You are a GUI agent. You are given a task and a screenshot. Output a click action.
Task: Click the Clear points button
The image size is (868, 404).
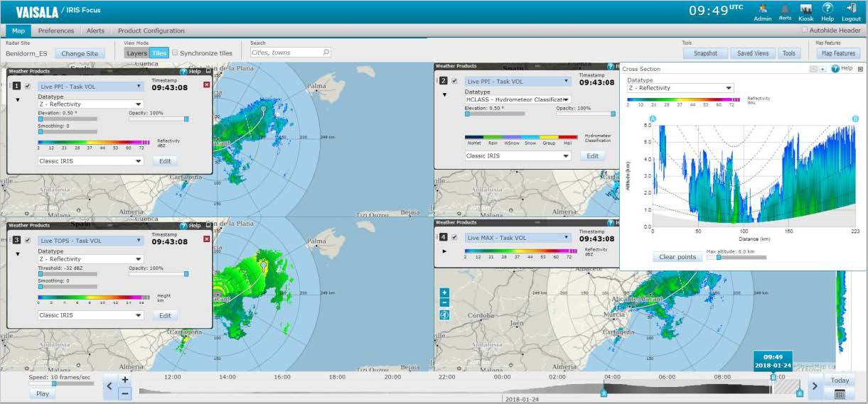pos(677,257)
